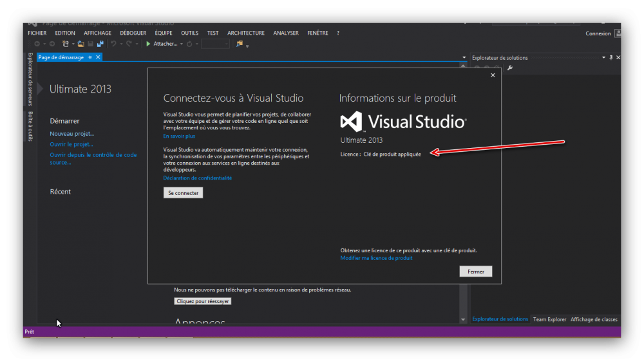Open the empty solution configuration combo box
Image resolution: width=644 pixels, height=361 pixels.
(215, 44)
